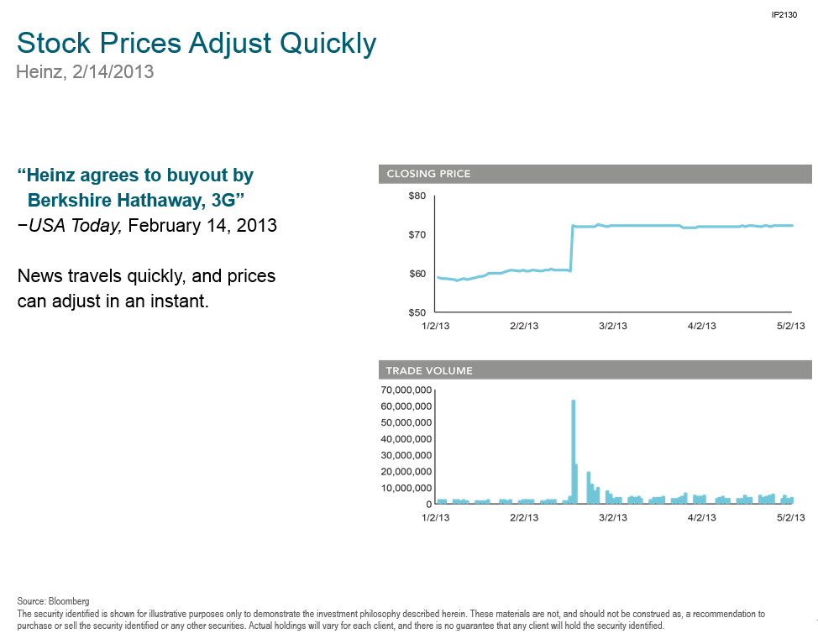This screenshot has width=818, height=644.
Task: Click '3/2/13' under the trade volume chart
Action: pyautogui.click(x=613, y=518)
